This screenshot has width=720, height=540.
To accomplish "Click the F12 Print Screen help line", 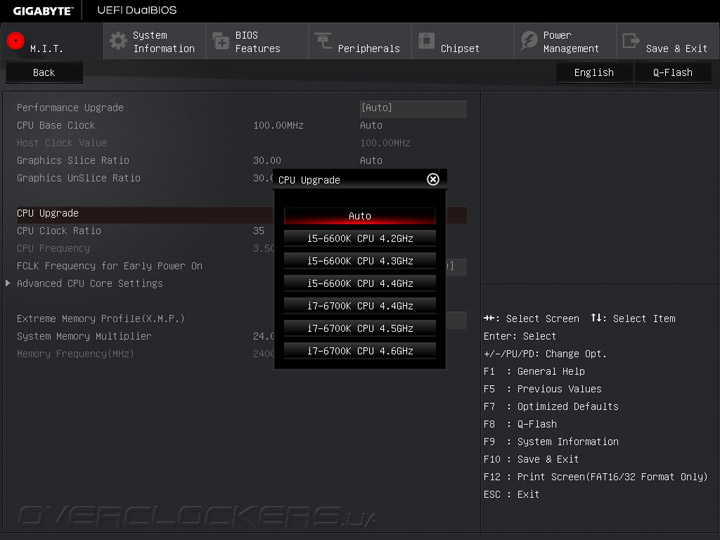I will tap(596, 477).
